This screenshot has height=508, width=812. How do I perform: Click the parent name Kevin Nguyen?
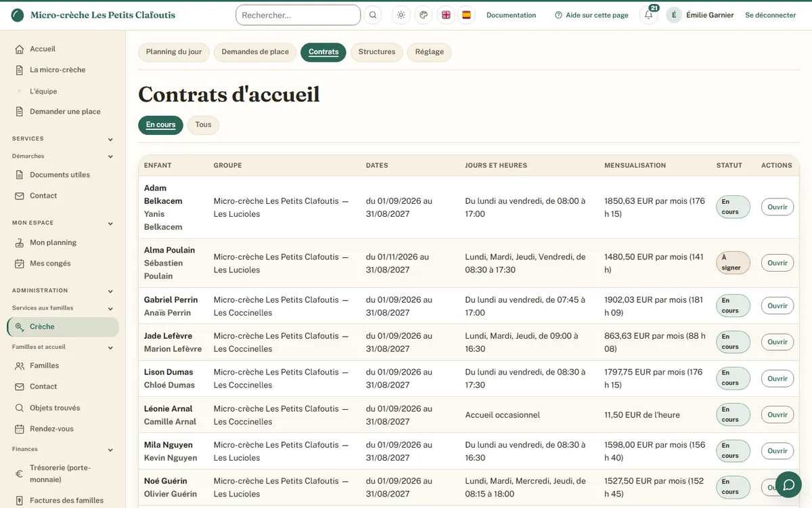(171, 458)
